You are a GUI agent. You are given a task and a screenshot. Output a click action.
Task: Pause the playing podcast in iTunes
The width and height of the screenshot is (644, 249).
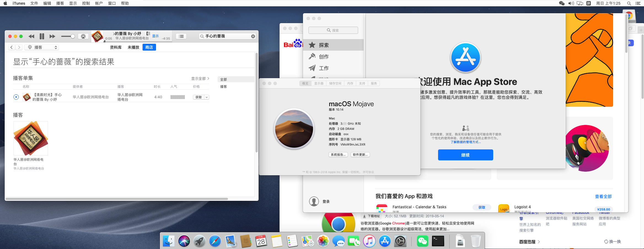[x=42, y=36]
